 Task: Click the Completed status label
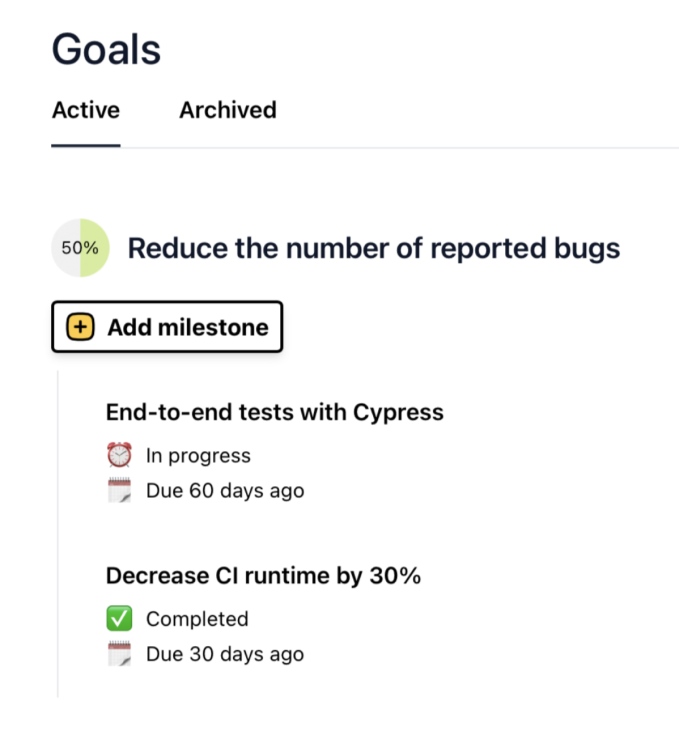click(197, 619)
